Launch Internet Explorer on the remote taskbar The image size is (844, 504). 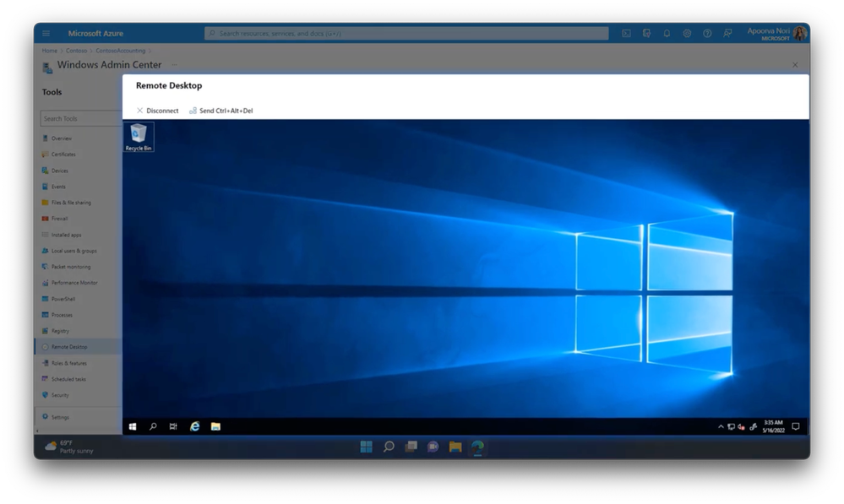coord(195,426)
